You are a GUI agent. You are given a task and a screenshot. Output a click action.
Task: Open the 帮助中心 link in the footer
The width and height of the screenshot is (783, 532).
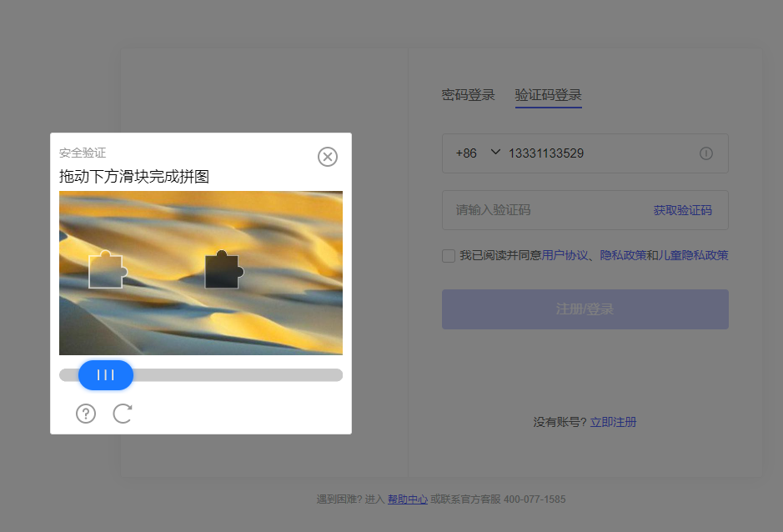coord(407,499)
